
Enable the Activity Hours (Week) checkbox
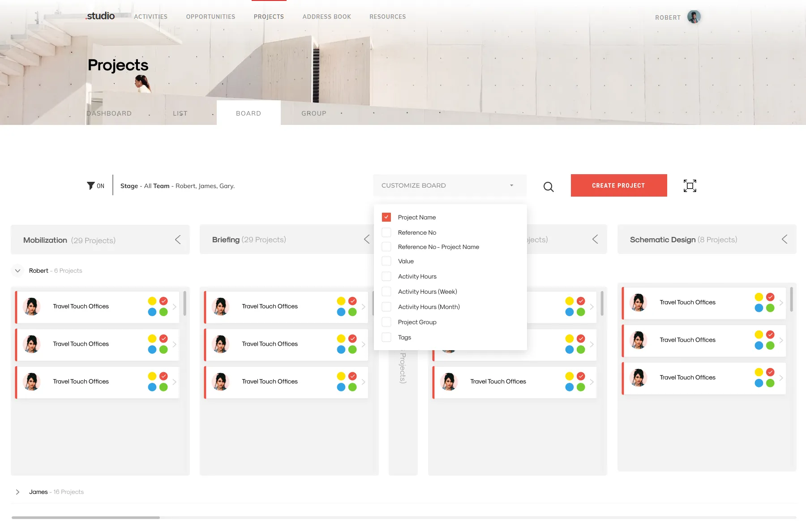point(386,292)
